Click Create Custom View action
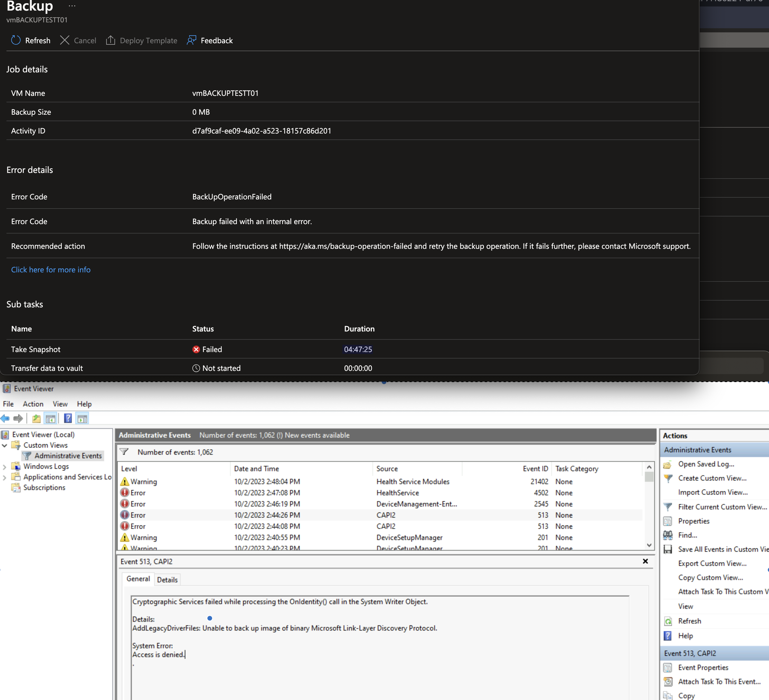 pos(712,478)
